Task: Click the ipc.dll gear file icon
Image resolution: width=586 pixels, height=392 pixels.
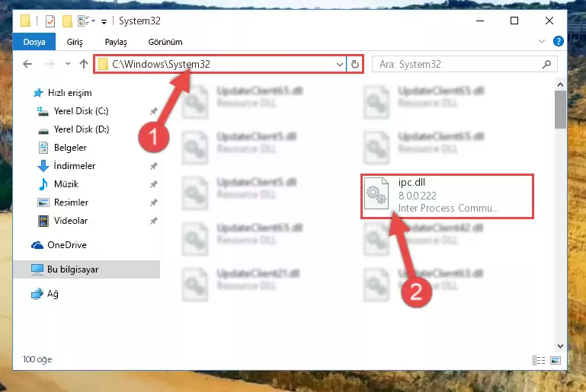Action: (x=376, y=193)
